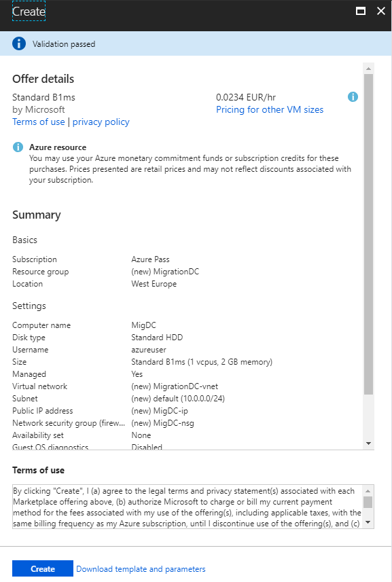This screenshot has height=582, width=392.
Task: Click the terms box scroll down arrow
Action: click(368, 522)
